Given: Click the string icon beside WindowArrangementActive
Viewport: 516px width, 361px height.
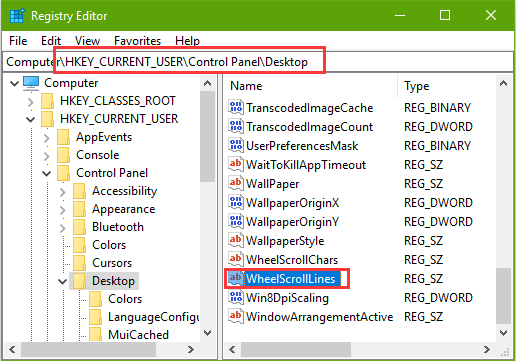Looking at the screenshot, I should [236, 316].
